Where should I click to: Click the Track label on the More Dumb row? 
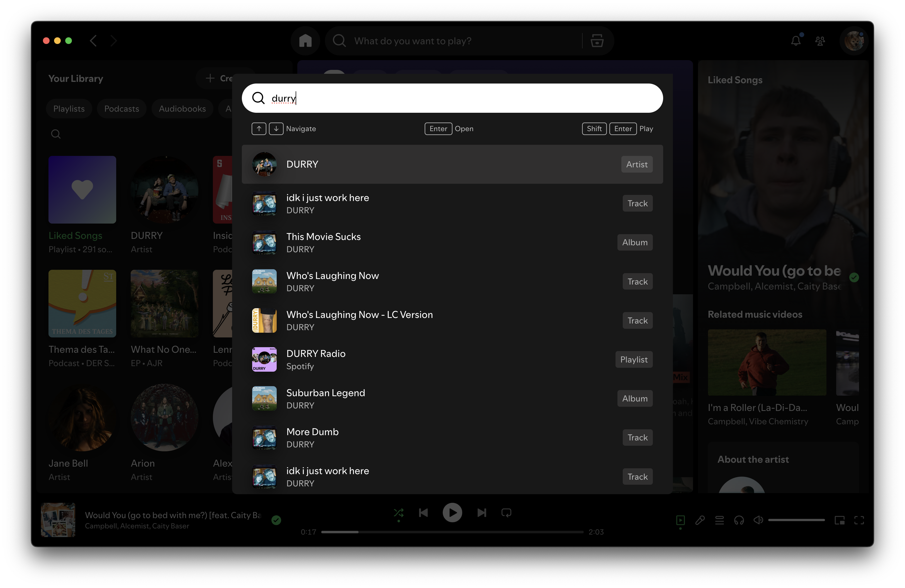click(x=637, y=438)
